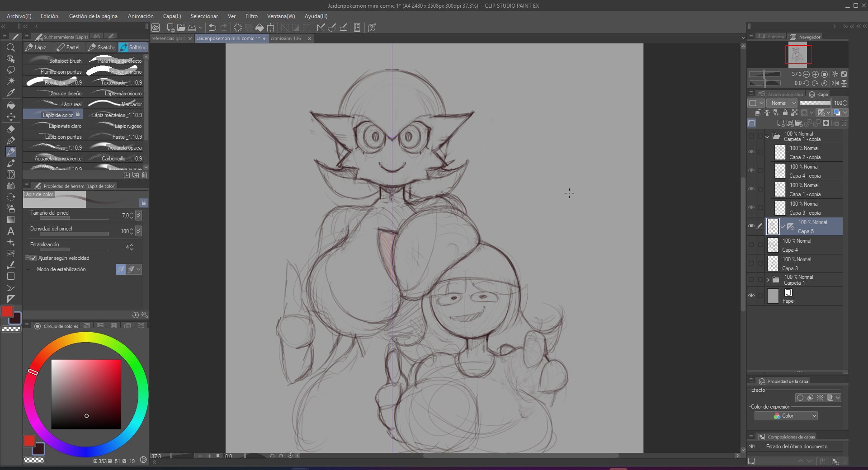Choose the Acuarela opaca brush
Screen dimensions: 868x470
(x=113, y=148)
